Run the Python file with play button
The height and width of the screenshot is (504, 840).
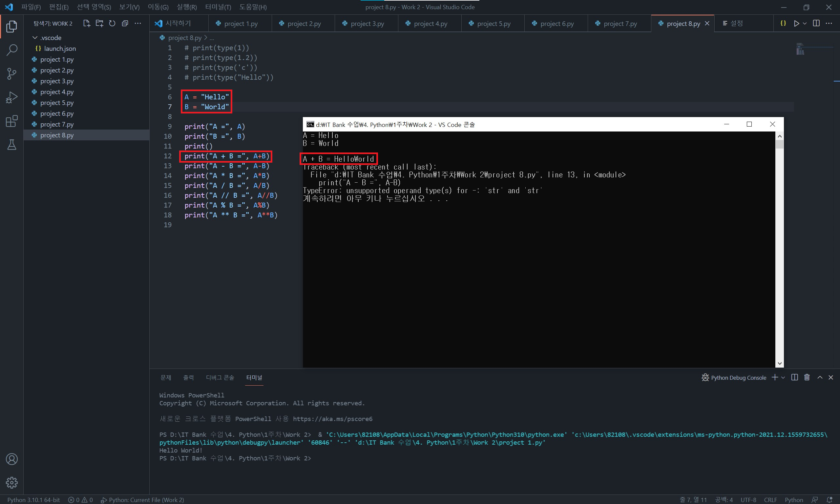click(x=796, y=23)
